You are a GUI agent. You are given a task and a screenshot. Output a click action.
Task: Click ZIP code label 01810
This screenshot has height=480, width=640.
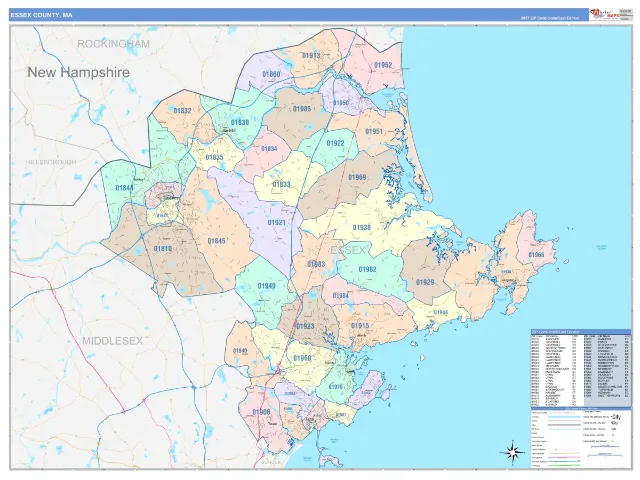click(162, 248)
